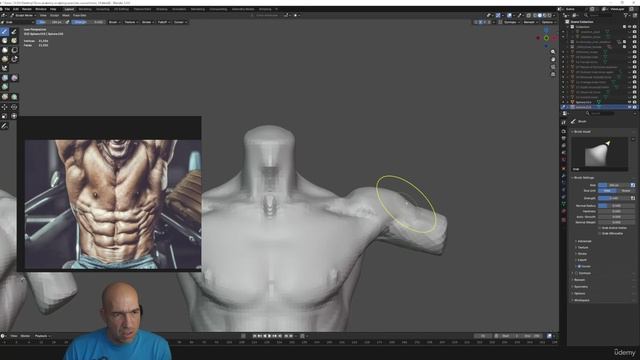This screenshot has height=360, width=640.
Task: Click the viewport zoom magnifier gizmo
Action: tap(553, 52)
